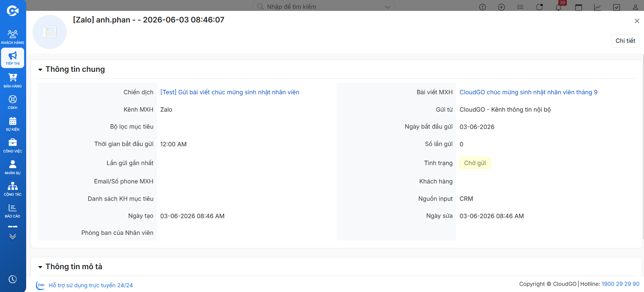This screenshot has height=292, width=644.
Task: Open the Tiếp thị module
Action: 13,58
